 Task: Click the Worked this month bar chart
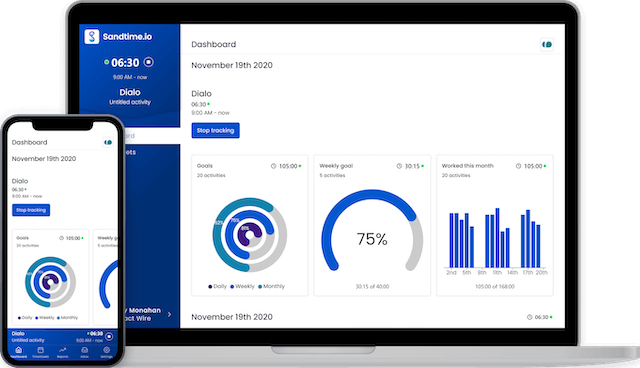click(x=495, y=241)
